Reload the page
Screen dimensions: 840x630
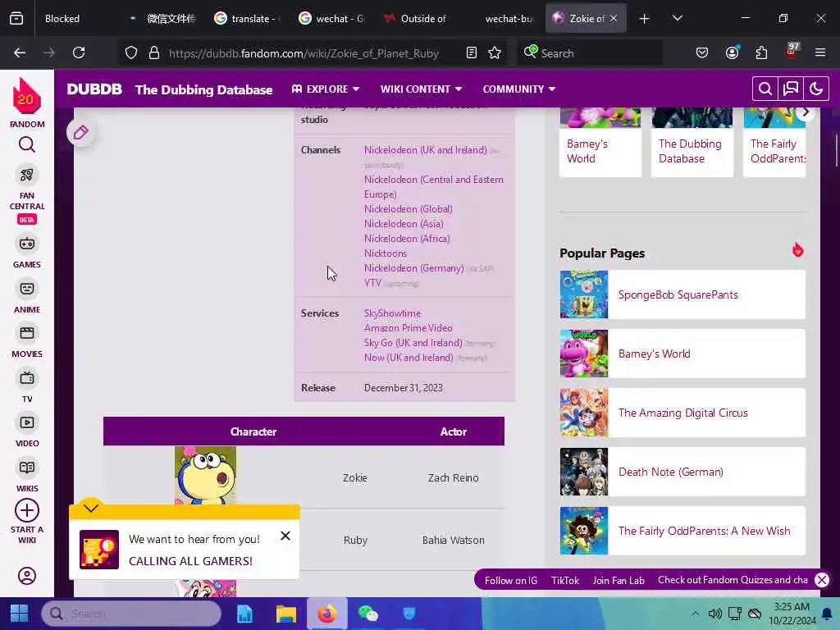pos(79,52)
